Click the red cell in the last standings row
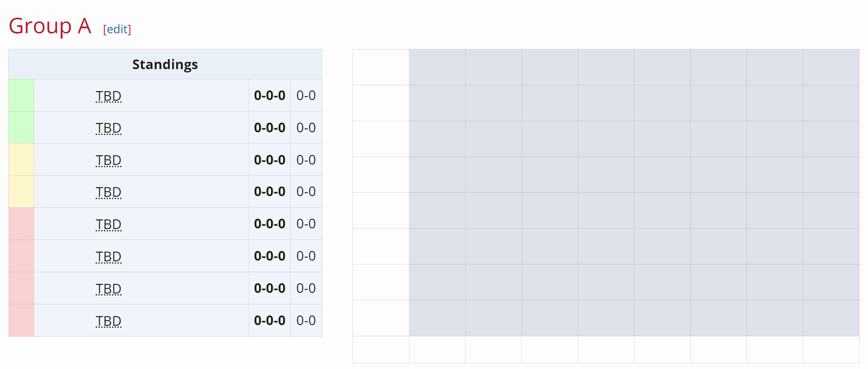 [x=21, y=320]
